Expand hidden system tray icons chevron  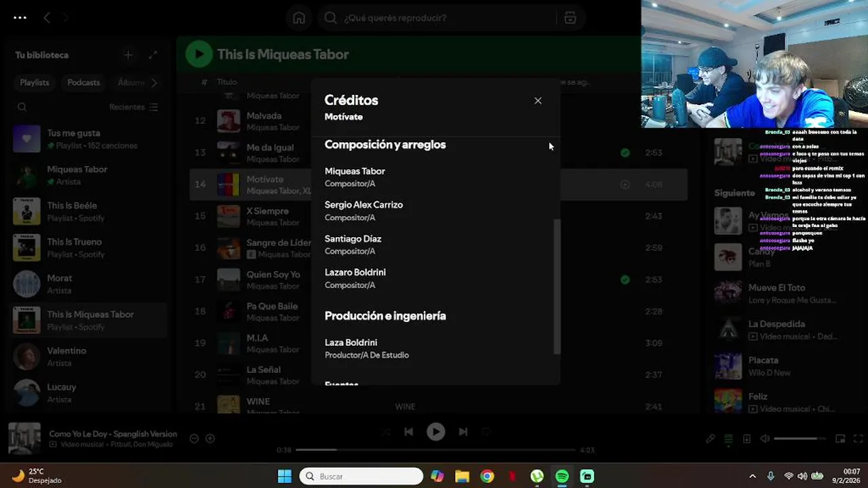(x=752, y=476)
